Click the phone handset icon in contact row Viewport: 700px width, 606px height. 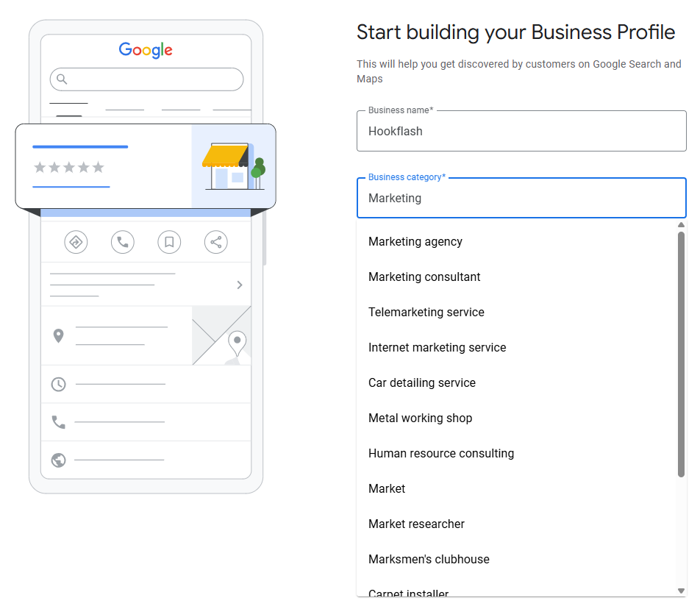tap(59, 422)
